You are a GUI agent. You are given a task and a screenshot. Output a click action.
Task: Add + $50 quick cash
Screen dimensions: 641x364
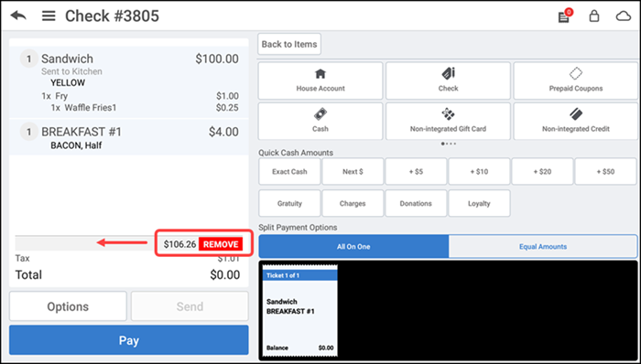[x=606, y=171]
